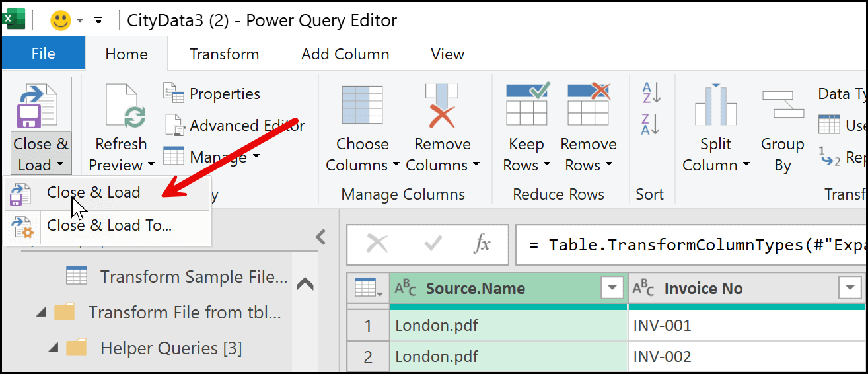
Task: Switch to the Transform tab
Action: point(224,54)
